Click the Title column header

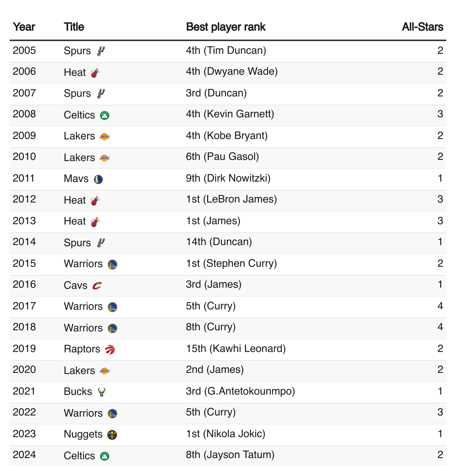[74, 27]
